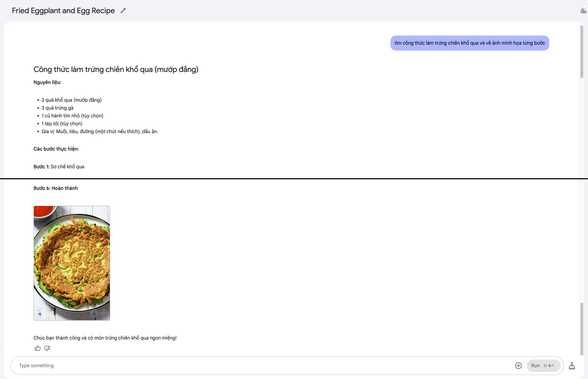Click the blue sparkle icon on the image
The height and width of the screenshot is (379, 588).
[40, 314]
